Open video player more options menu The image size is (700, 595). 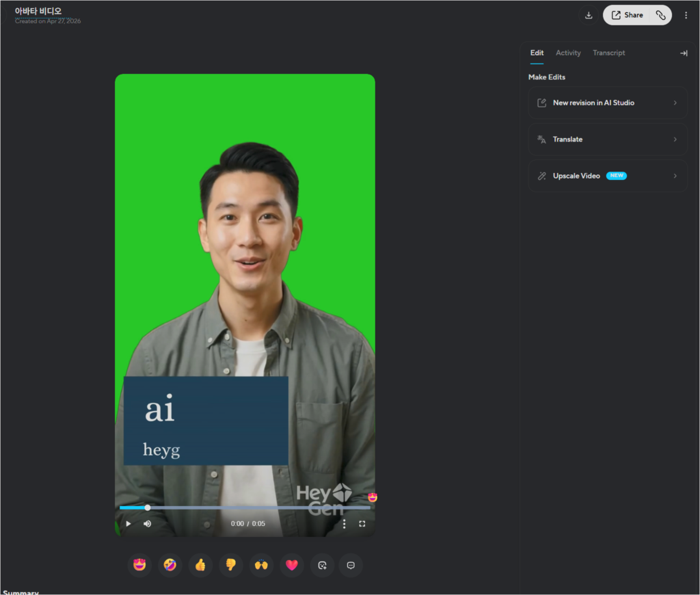344,524
